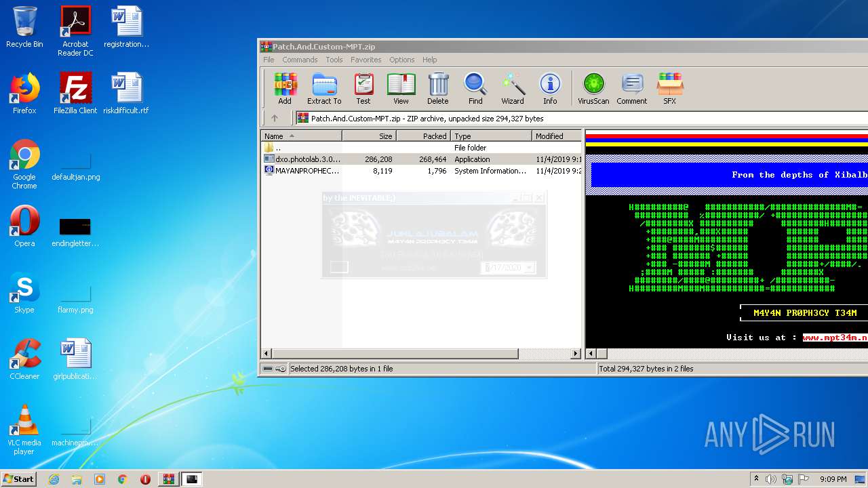Image resolution: width=868 pixels, height=488 pixels.
Task: Click the Start button
Action: click(x=19, y=479)
